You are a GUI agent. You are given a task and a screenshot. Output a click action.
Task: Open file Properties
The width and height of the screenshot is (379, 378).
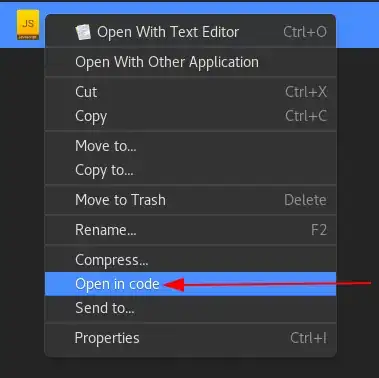(x=190, y=338)
